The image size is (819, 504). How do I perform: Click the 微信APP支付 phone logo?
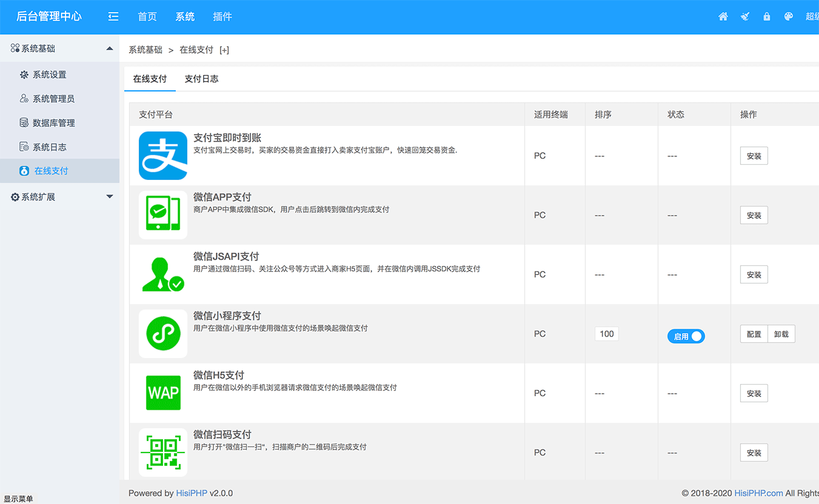[163, 215]
